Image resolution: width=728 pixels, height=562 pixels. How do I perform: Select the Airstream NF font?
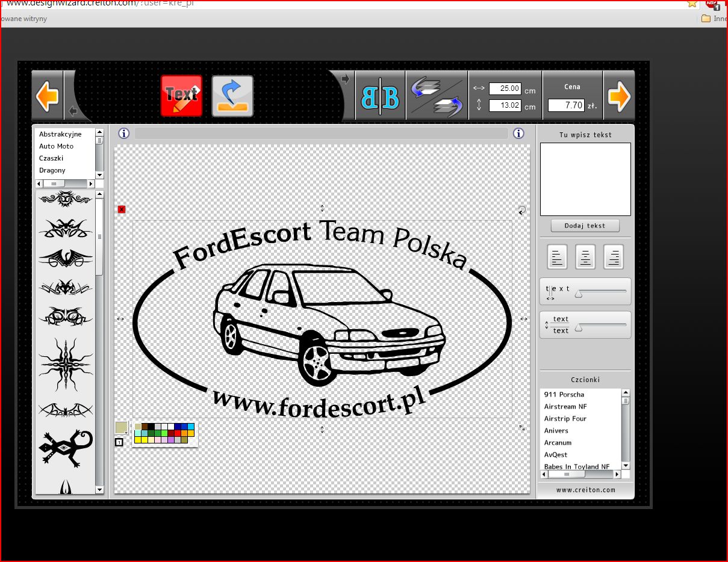pos(565,407)
